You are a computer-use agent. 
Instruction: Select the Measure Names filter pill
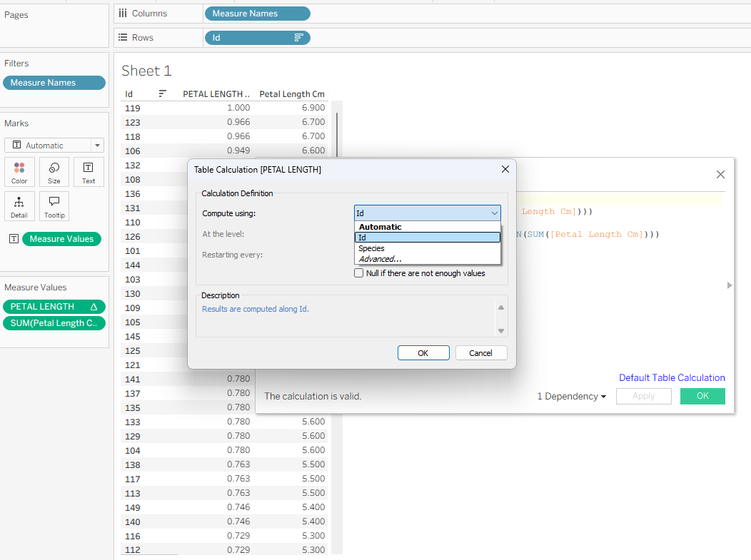[x=54, y=83]
